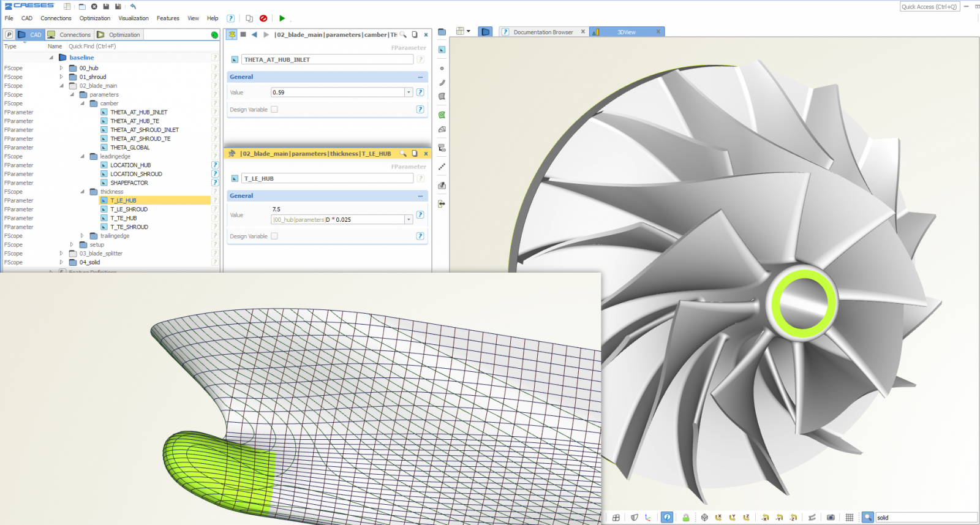Click the solid filter field in 3D toolbar
The width and height of the screenshot is (980, 525).
(x=926, y=518)
